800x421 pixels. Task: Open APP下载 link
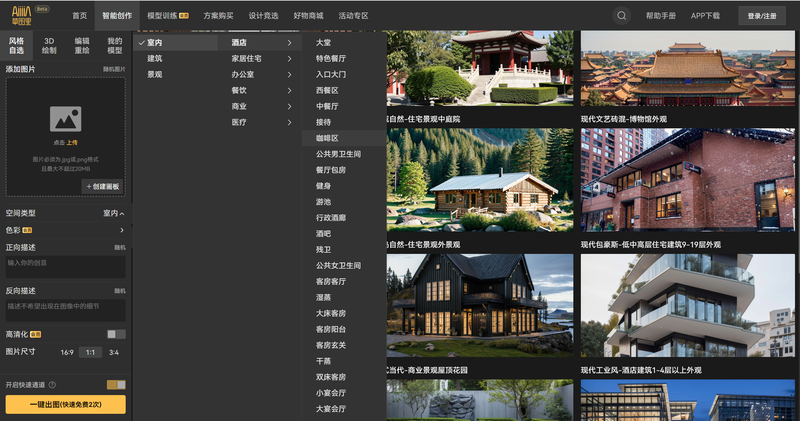tap(705, 16)
